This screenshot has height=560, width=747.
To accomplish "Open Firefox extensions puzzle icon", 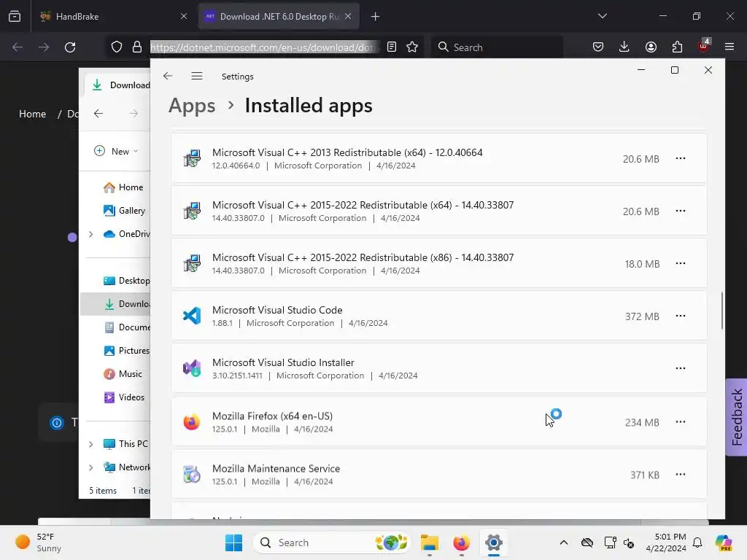I will point(677,47).
